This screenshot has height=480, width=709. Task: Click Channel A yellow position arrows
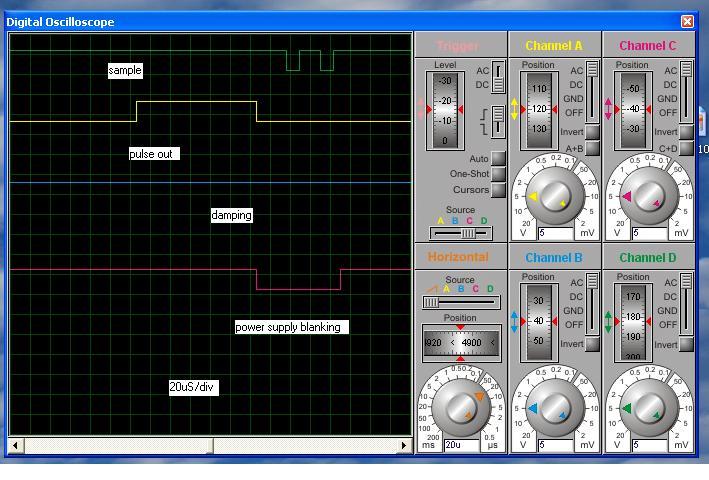point(514,109)
